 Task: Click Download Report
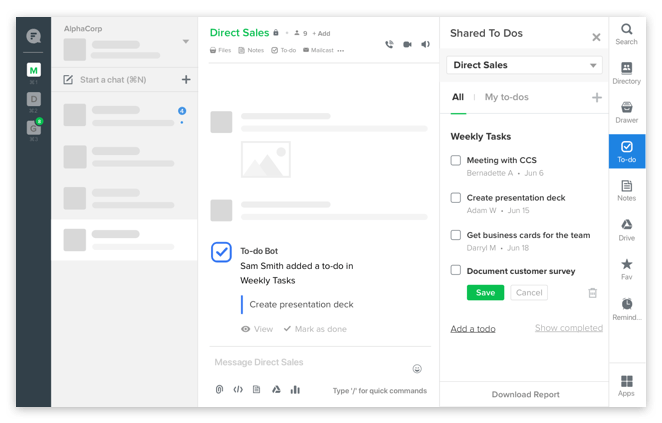[525, 394]
